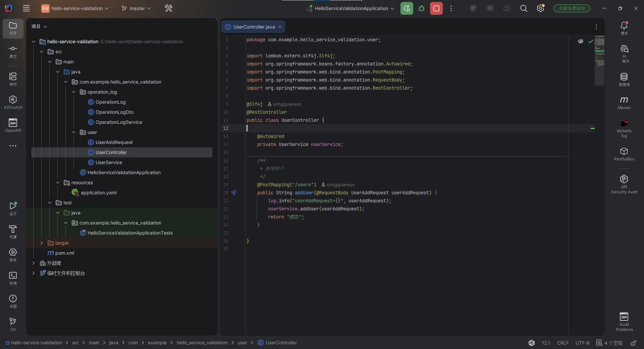Click the gutter icon on line 20
644x349 pixels.
pos(234,193)
